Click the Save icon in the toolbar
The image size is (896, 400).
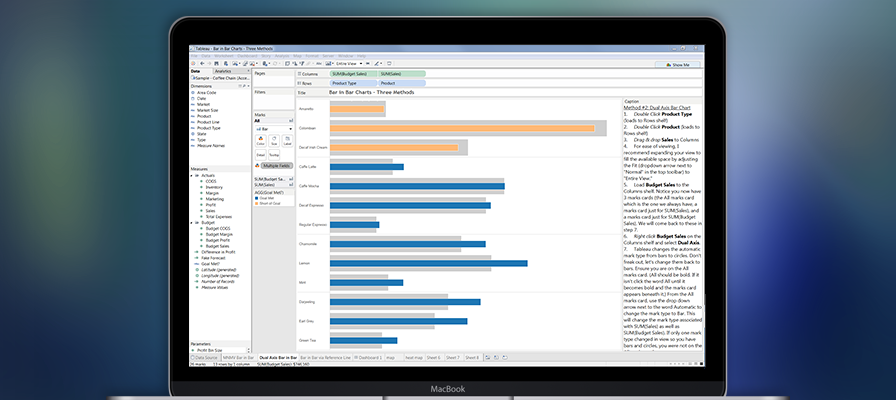point(218,63)
